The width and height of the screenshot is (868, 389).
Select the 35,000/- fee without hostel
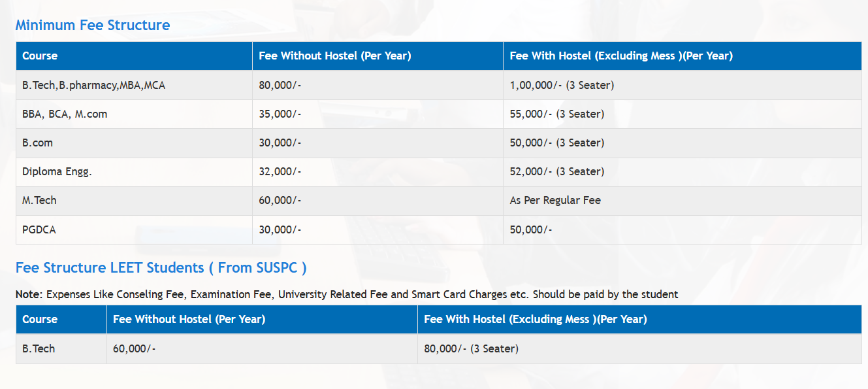tap(280, 114)
